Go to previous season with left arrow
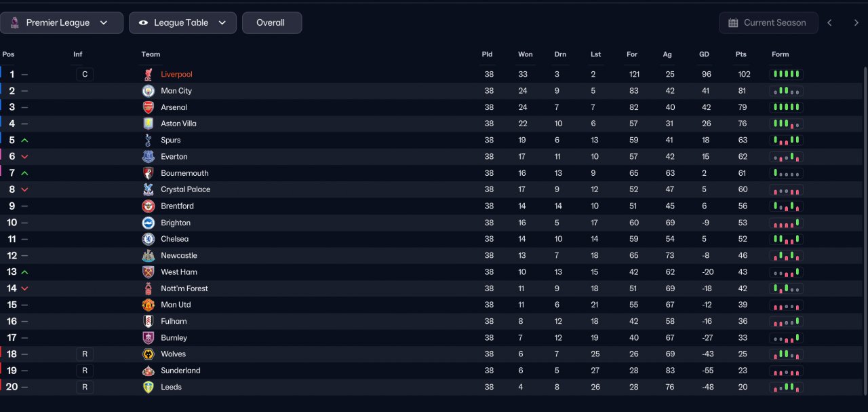 (829, 22)
